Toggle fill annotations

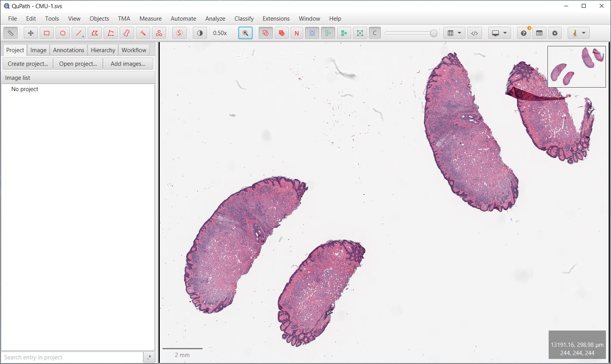click(x=281, y=33)
